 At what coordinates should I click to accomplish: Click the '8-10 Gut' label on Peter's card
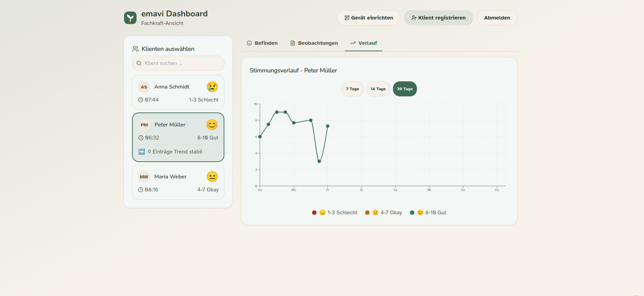click(208, 138)
